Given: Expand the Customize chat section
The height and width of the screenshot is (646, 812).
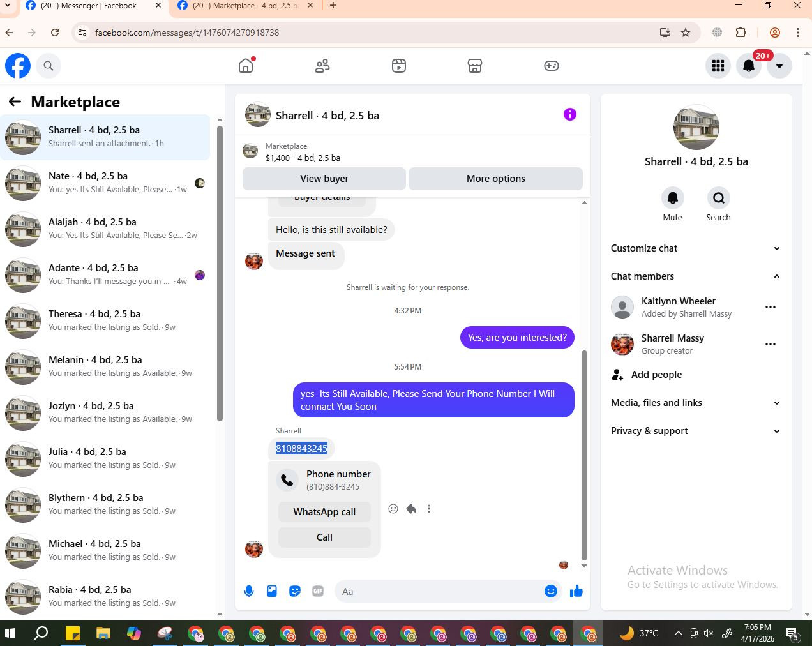Looking at the screenshot, I should click(x=696, y=248).
